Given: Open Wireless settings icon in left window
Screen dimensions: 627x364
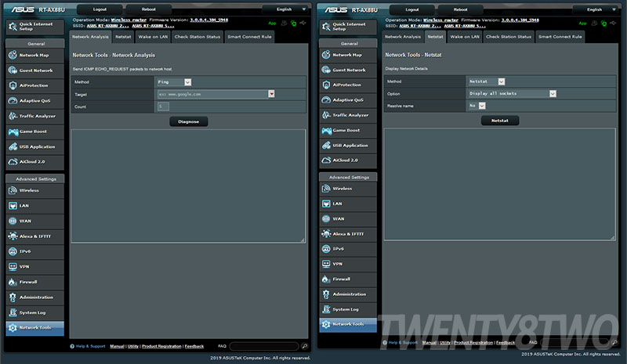Looking at the screenshot, I should pos(13,190).
